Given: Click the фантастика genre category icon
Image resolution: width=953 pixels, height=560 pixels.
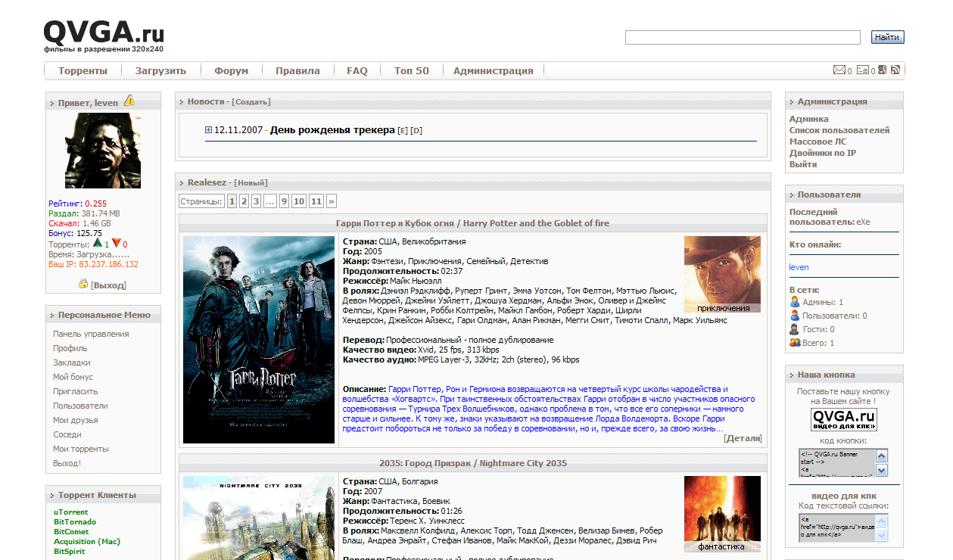Looking at the screenshot, I should [x=722, y=514].
